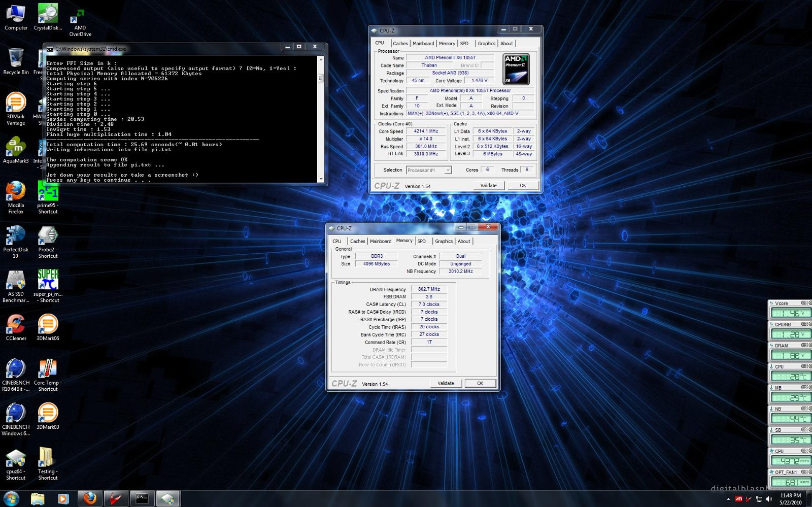Click AMD Phenom II logo in CPU-Z
This screenshot has width=812, height=507.
[x=516, y=69]
